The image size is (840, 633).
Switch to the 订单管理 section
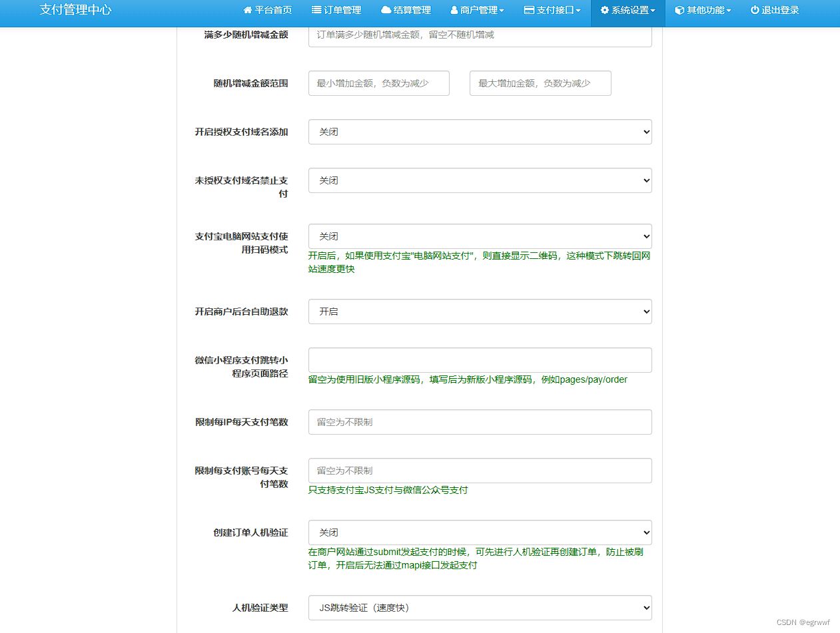335,10
